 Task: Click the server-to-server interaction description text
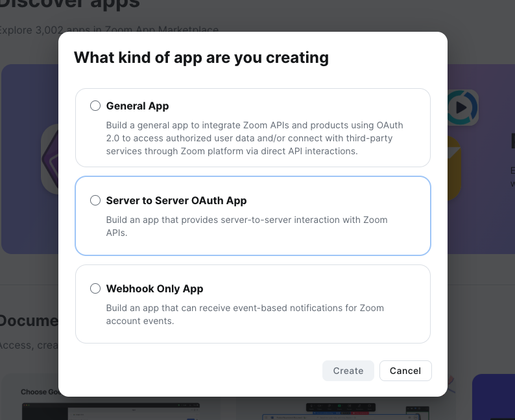click(x=246, y=226)
